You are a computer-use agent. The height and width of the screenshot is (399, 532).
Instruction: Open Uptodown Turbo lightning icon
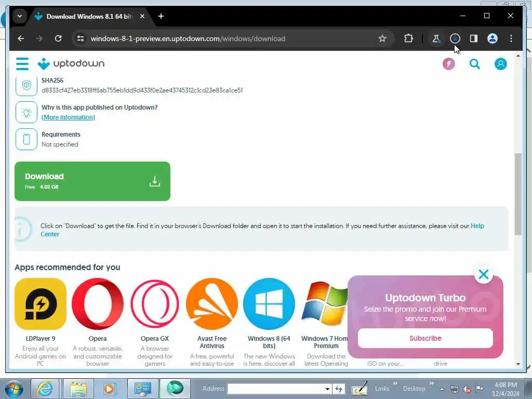pyautogui.click(x=448, y=64)
